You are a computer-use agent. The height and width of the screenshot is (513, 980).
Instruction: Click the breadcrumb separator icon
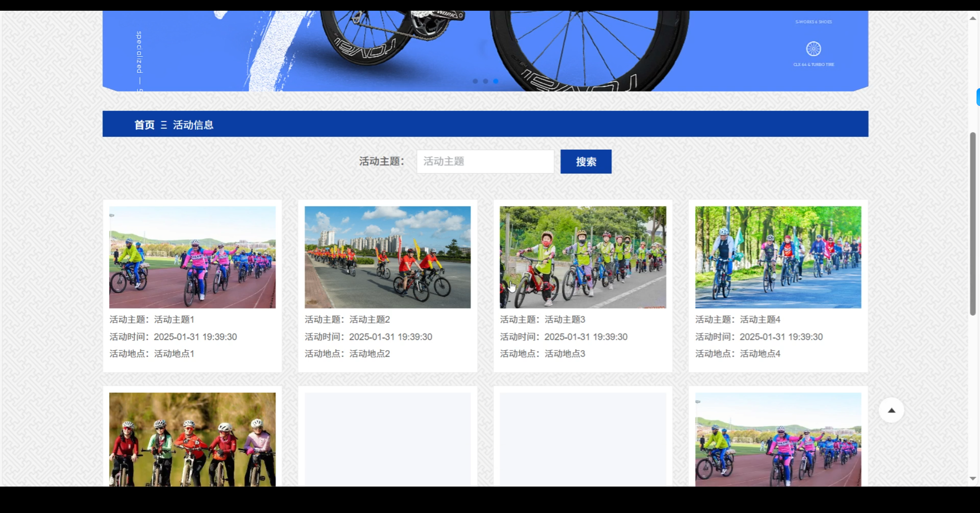164,125
